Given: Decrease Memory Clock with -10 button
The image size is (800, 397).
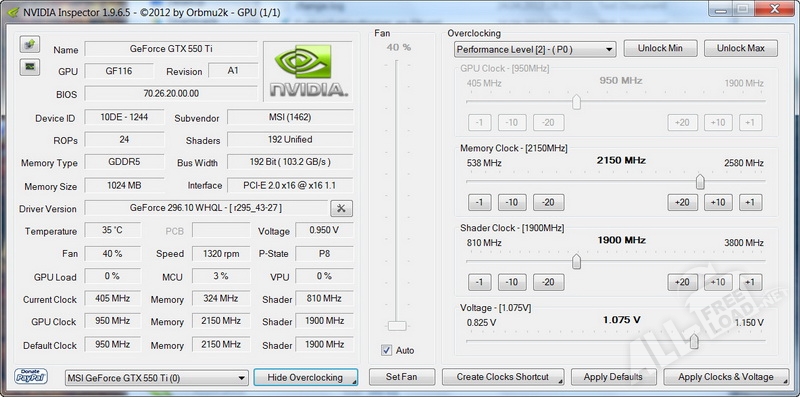Looking at the screenshot, I should click(512, 203).
